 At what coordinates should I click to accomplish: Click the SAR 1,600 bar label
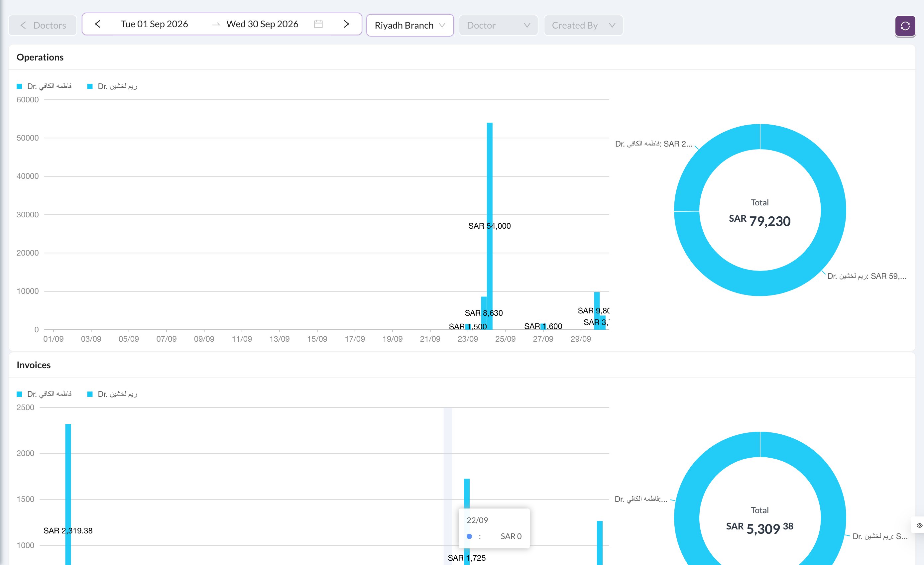pos(543,326)
